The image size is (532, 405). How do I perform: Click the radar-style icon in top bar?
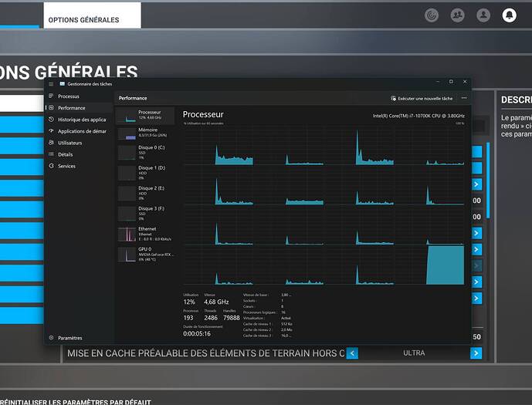point(432,15)
